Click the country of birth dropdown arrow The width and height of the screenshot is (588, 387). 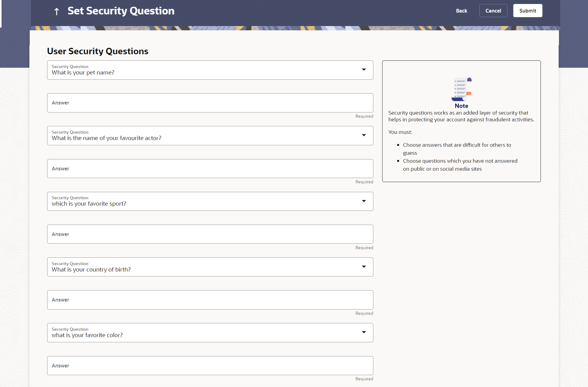tap(364, 267)
